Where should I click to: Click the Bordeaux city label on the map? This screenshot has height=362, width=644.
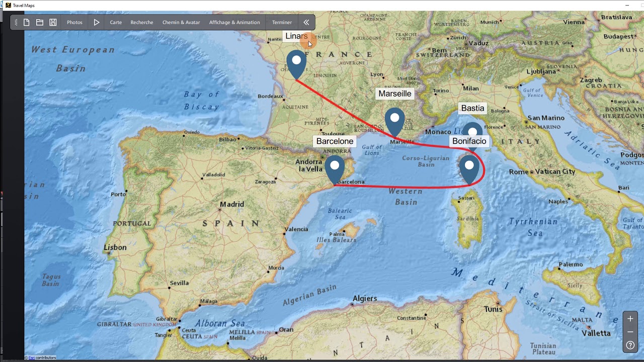(x=270, y=96)
